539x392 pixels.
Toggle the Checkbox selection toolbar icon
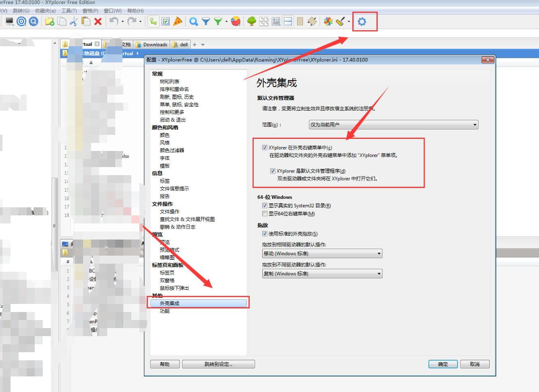(x=166, y=22)
